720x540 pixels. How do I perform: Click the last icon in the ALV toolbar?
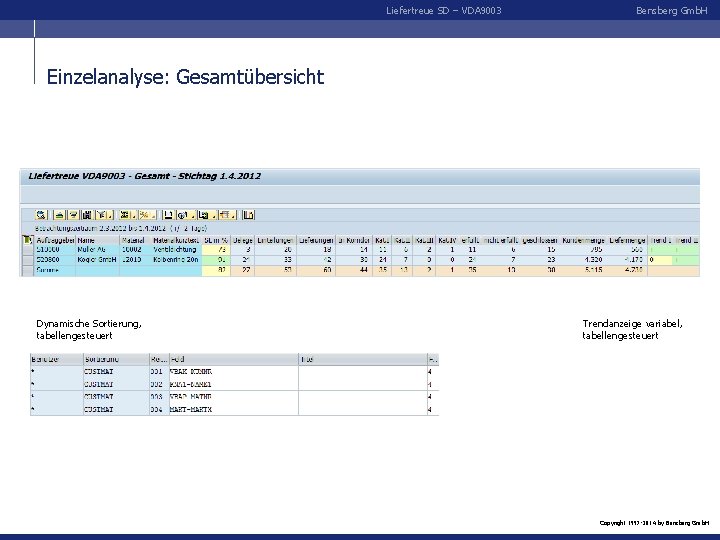coord(248,215)
